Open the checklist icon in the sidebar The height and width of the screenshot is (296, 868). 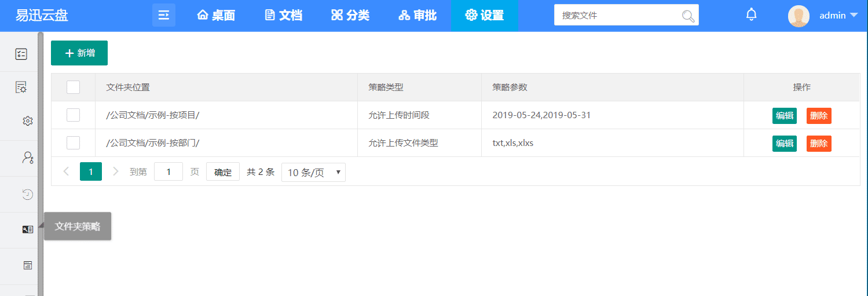pyautogui.click(x=21, y=54)
